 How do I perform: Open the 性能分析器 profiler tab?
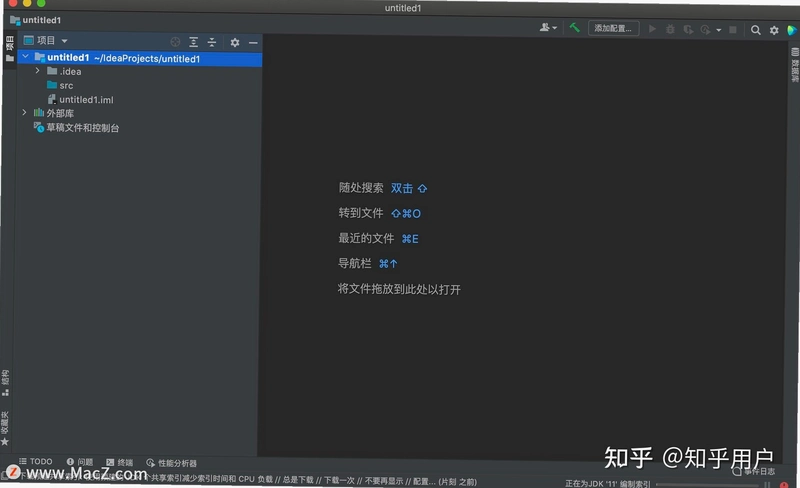(x=171, y=463)
